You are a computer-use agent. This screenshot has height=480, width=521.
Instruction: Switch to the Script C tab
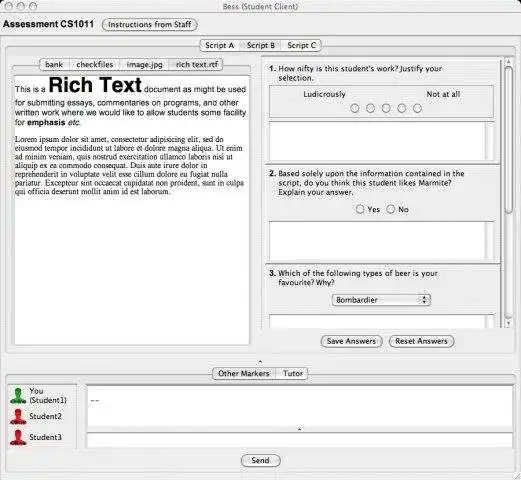point(301,45)
